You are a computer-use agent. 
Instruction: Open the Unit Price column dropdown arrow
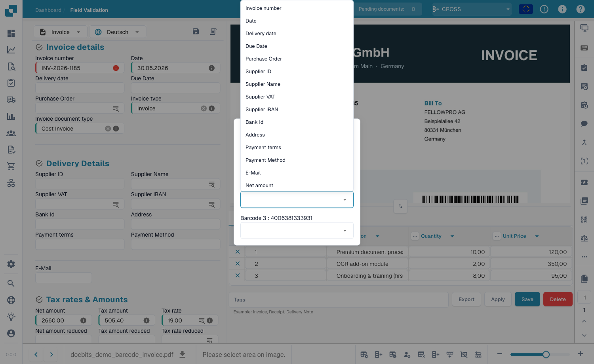point(537,236)
